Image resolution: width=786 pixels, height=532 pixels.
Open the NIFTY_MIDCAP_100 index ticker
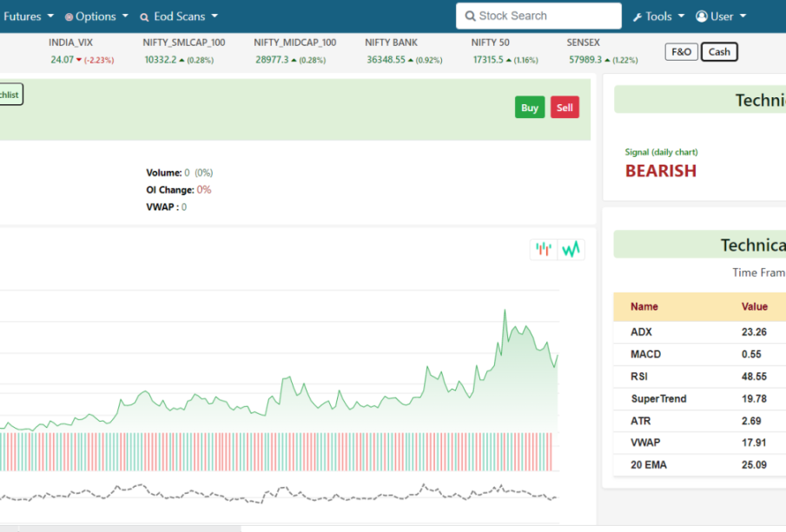tap(295, 51)
